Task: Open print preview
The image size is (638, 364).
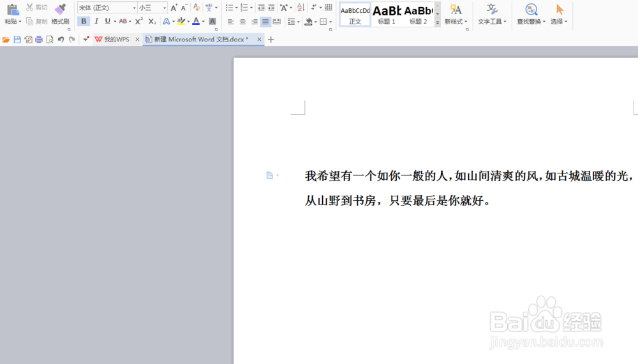Action: point(50,40)
